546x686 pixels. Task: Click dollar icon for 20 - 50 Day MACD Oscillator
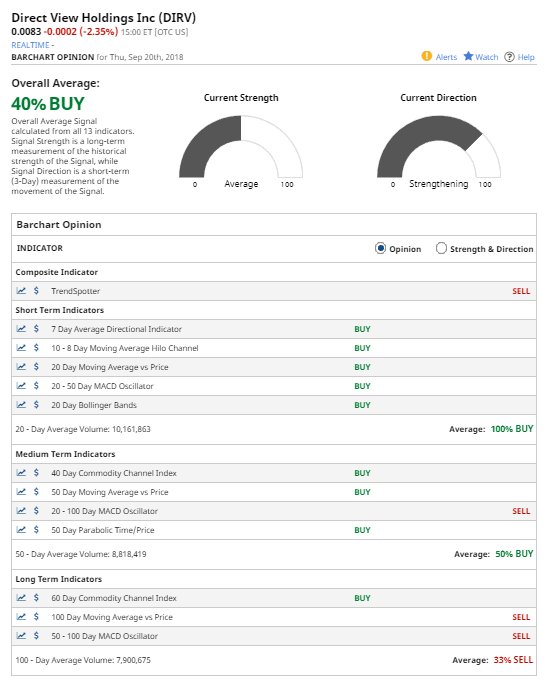click(36, 386)
